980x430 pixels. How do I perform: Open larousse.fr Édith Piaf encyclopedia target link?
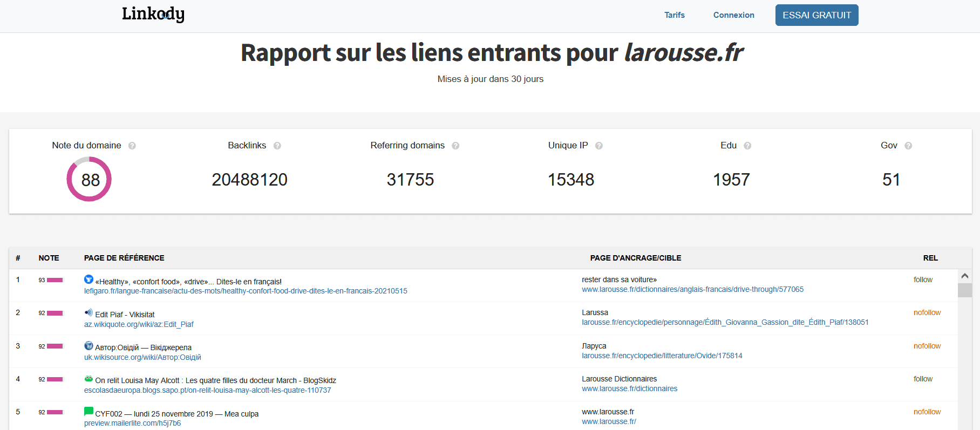click(x=725, y=322)
